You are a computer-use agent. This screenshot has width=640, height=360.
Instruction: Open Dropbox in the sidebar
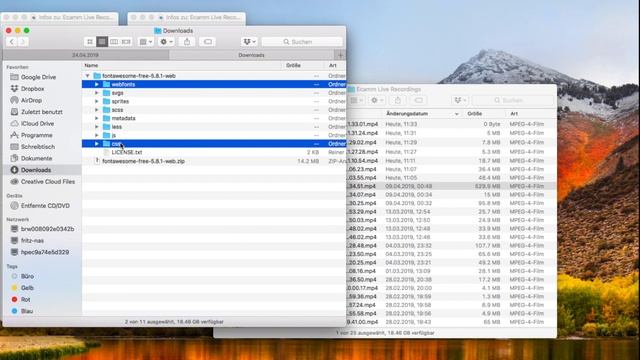[x=32, y=89]
